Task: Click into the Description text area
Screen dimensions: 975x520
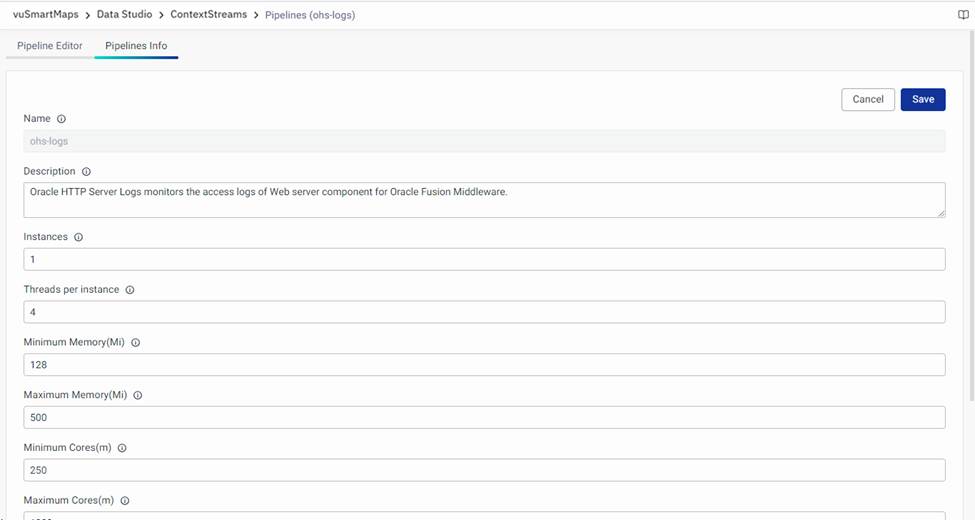Action: pyautogui.click(x=484, y=200)
